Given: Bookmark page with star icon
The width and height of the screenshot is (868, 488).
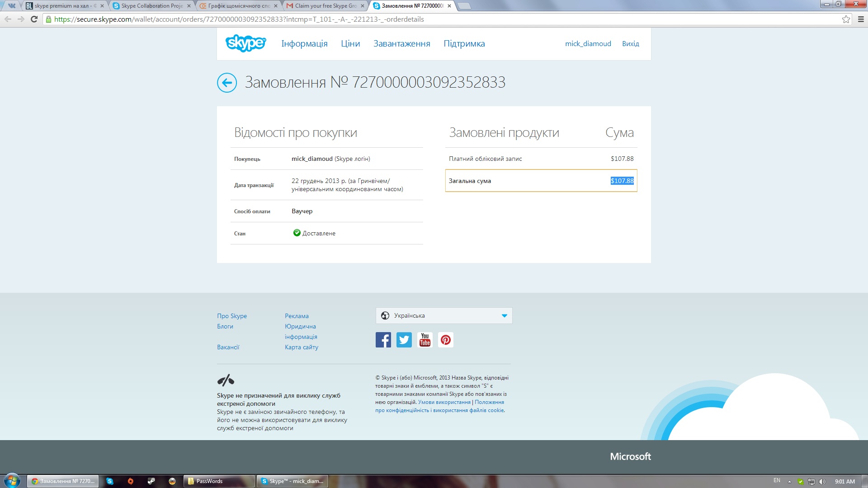Looking at the screenshot, I should 846,19.
